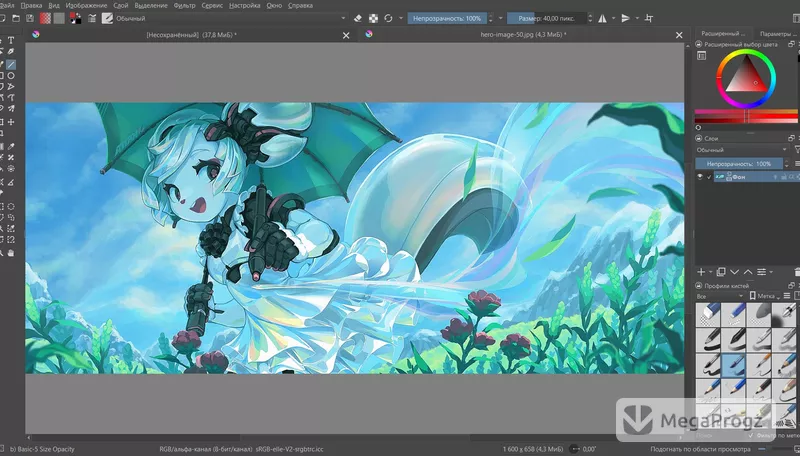Lock the Слои docker
The image size is (800, 456).
(x=699, y=138)
